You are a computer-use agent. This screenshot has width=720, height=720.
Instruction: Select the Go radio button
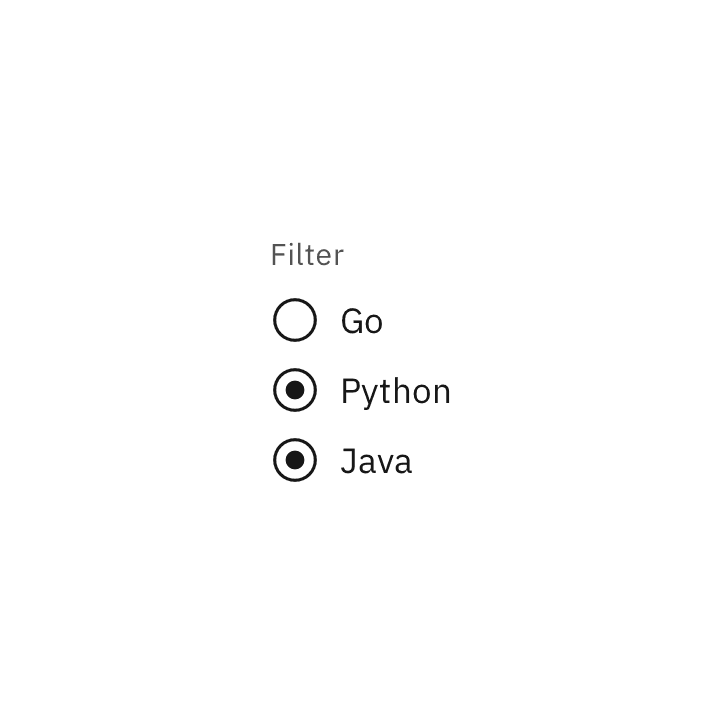pyautogui.click(x=295, y=321)
